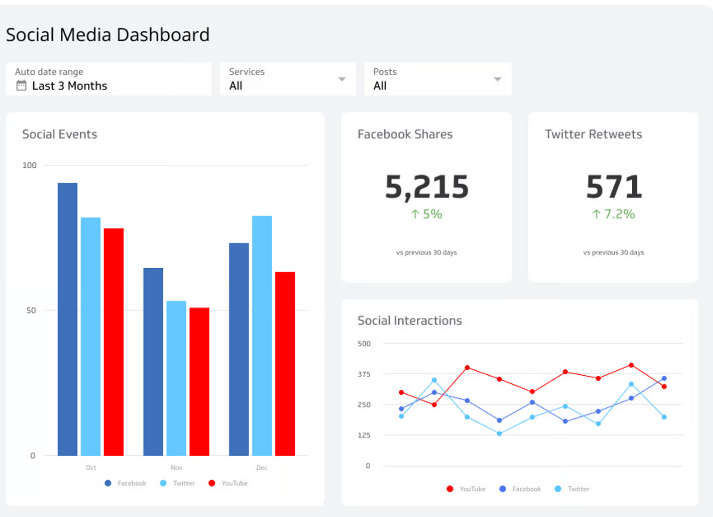Click the November YouTube red bar
The width and height of the screenshot is (713, 517).
[200, 381]
